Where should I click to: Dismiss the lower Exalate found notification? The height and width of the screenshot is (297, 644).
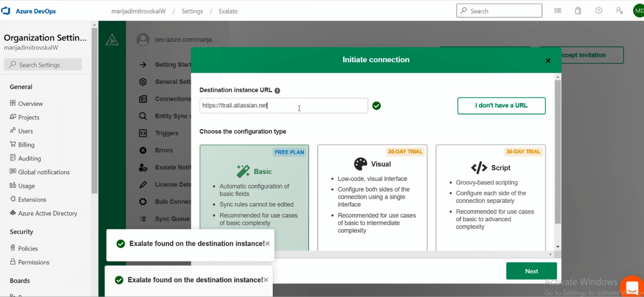(266, 280)
